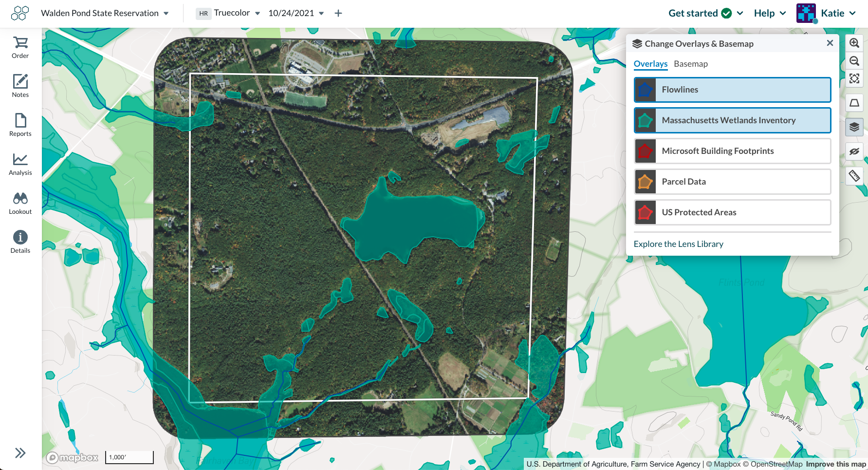868x470 pixels.
Task: Open the Notes panel
Action: [20, 86]
